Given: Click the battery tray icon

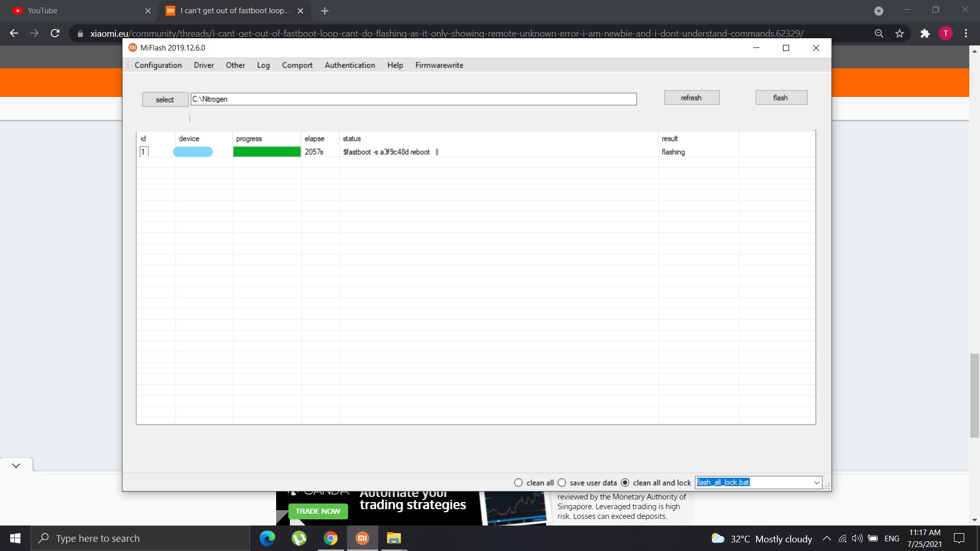Looking at the screenshot, I should pos(873,538).
